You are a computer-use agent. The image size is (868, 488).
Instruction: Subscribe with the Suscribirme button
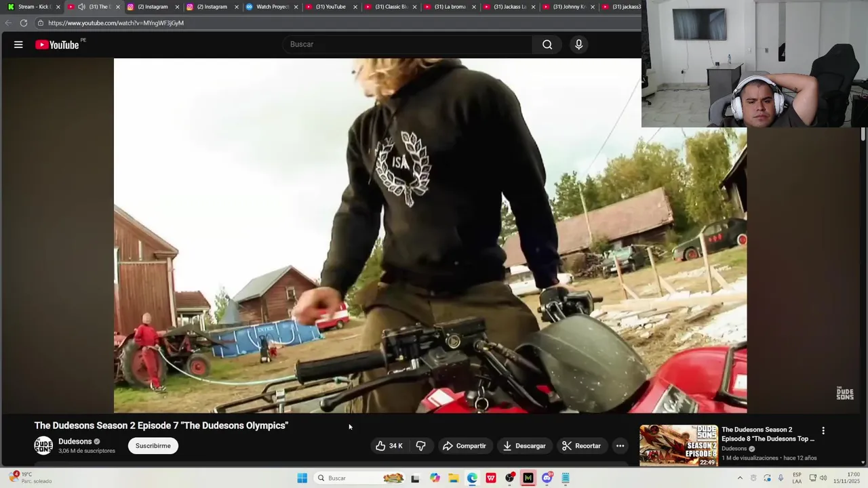pos(153,446)
